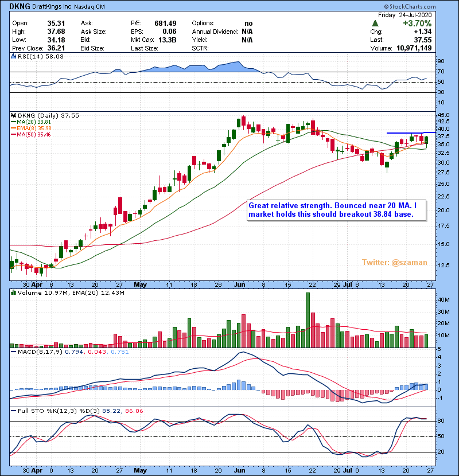Viewport: 459px width, 476px height.
Task: Click the Chg value +1.34
Action: (x=422, y=32)
